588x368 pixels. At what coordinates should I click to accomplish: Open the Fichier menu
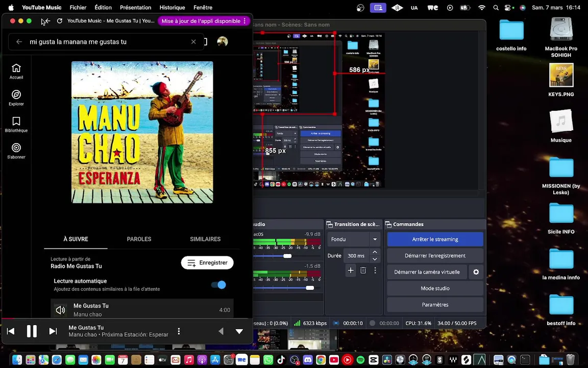(78, 8)
